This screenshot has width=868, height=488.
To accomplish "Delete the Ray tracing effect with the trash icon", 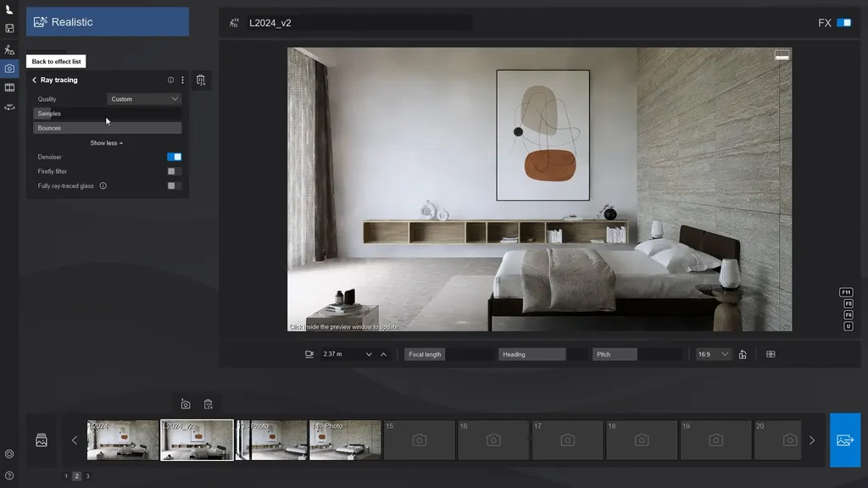I will [201, 80].
